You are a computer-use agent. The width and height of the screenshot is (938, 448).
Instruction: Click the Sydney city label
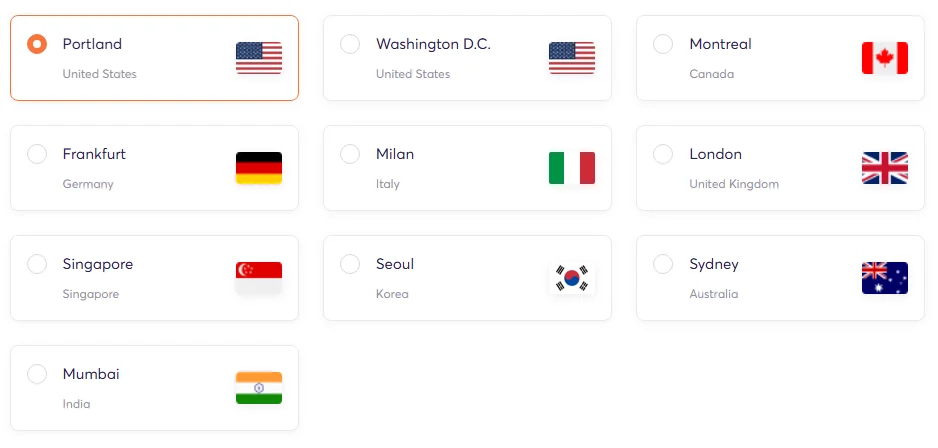[x=714, y=264]
